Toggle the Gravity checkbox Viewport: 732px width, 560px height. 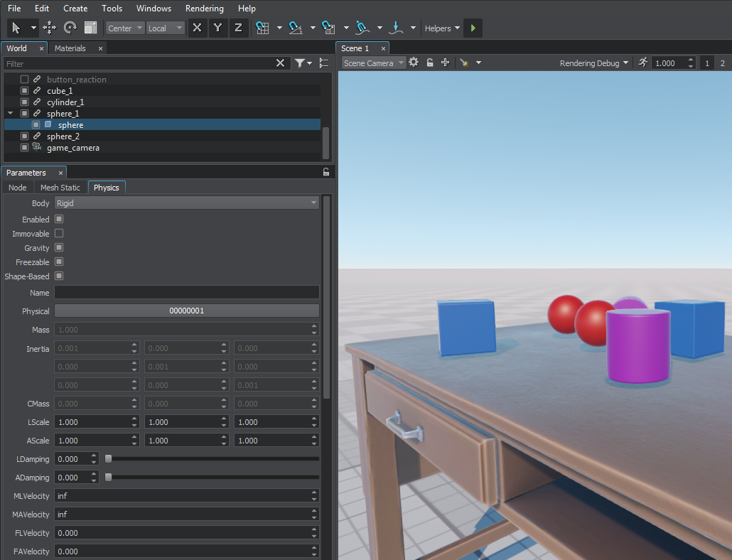point(59,247)
